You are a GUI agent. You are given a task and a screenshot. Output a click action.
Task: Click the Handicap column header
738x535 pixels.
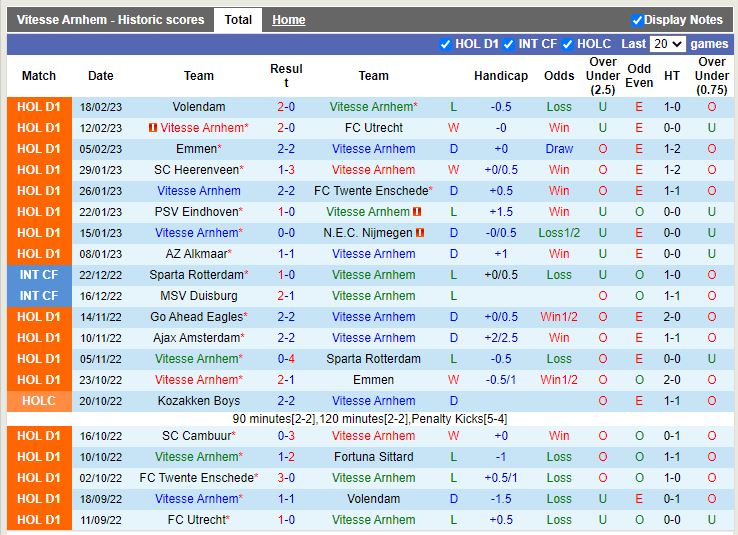point(501,76)
